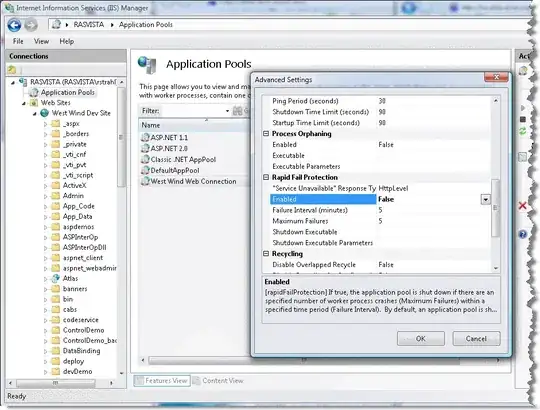The image size is (540, 410).
Task: Select DefaultAppPool in the list
Action: click(x=175, y=170)
